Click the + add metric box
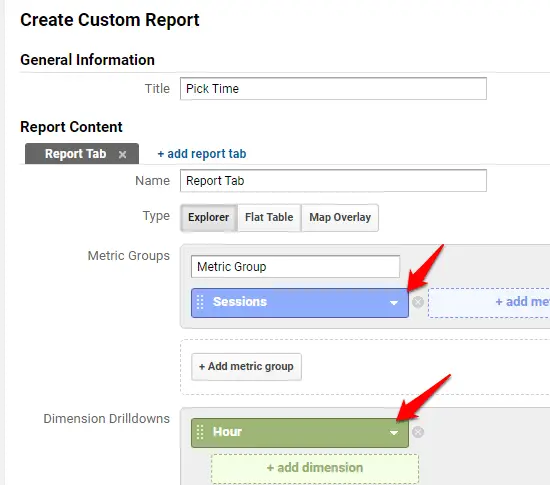This screenshot has height=485, width=550. pos(489,302)
